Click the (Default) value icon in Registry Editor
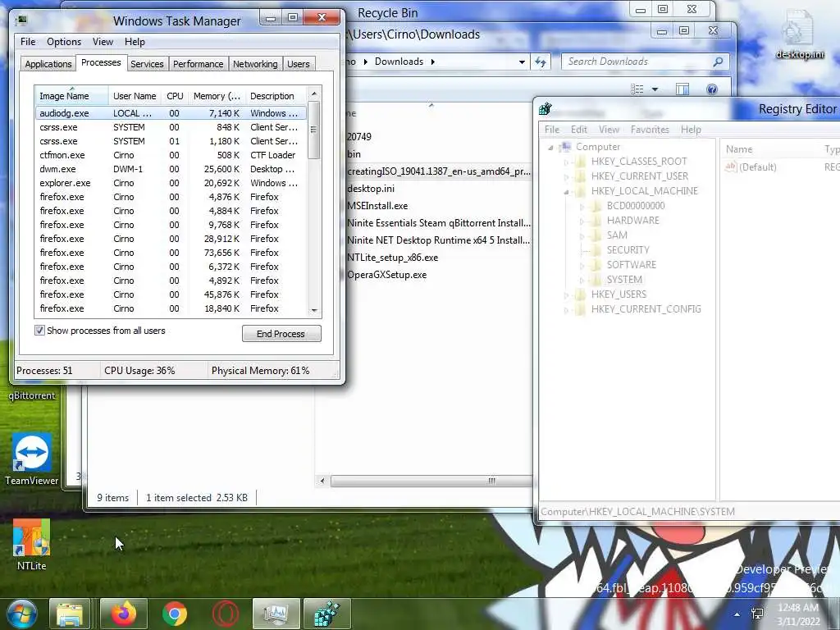Image resolution: width=840 pixels, height=630 pixels. [731, 167]
